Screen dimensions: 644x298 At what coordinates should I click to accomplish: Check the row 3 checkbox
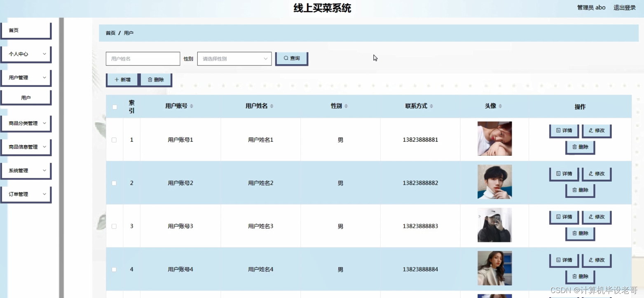click(114, 226)
